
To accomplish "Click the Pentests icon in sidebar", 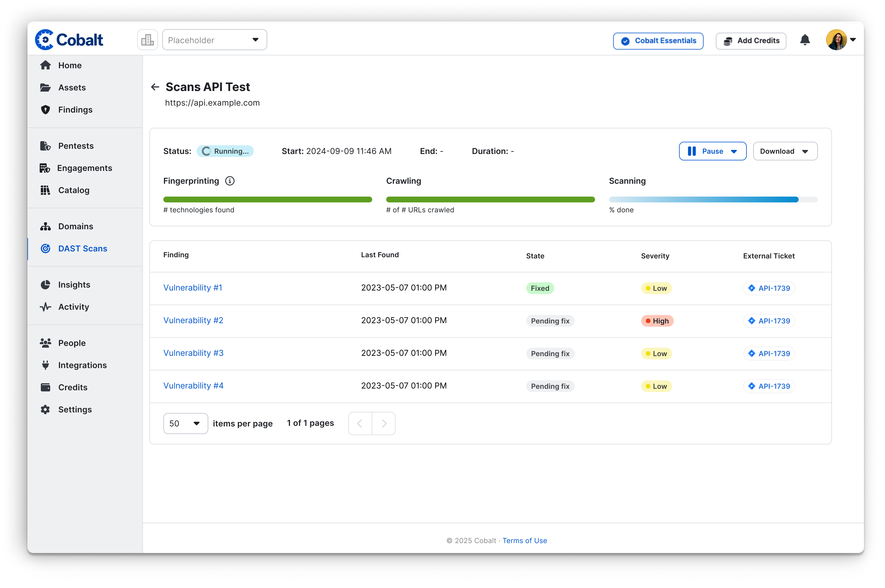I will click(x=46, y=146).
